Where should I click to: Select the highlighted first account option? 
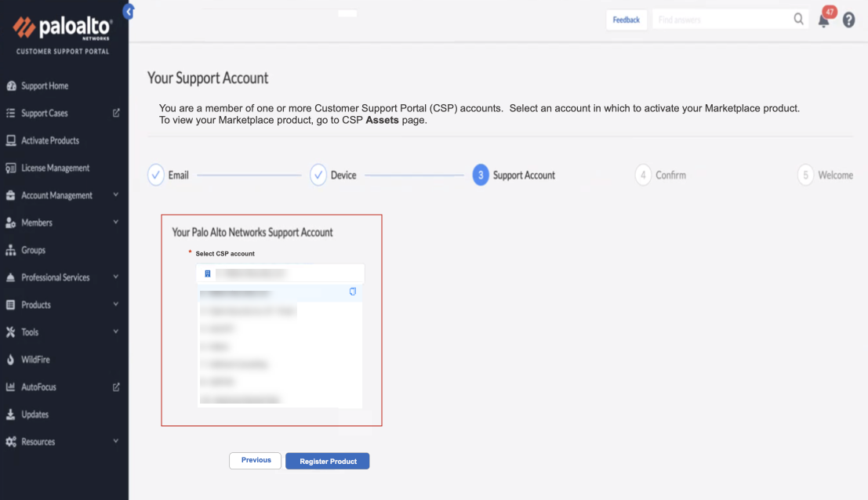pyautogui.click(x=280, y=292)
